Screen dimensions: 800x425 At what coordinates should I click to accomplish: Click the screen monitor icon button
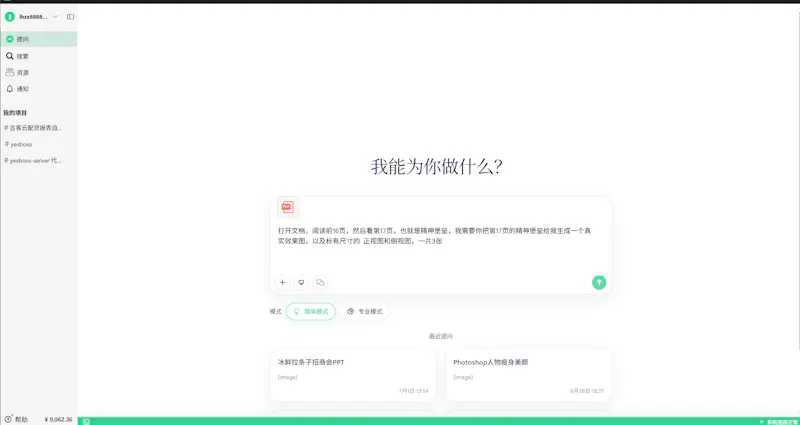[302, 282]
